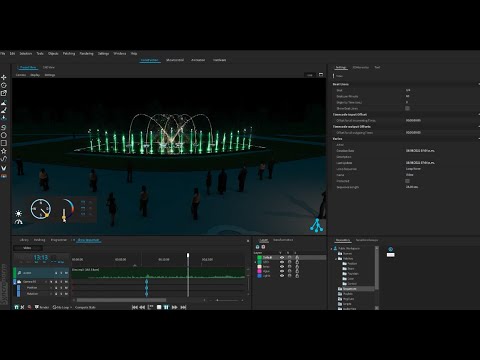Switch to the Animation tab

point(198,60)
